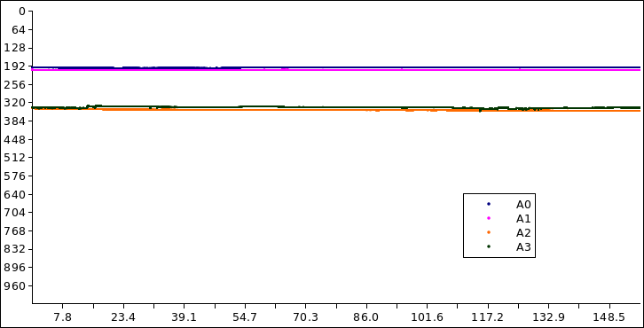Click the A0 blue legend marker
The image size is (644, 328).
pos(489,204)
